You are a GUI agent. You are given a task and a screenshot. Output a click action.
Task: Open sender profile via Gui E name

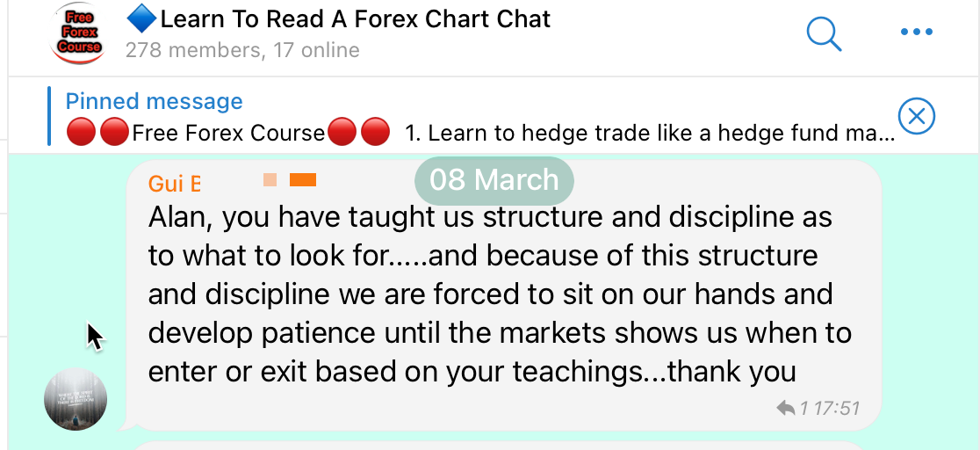point(175,184)
